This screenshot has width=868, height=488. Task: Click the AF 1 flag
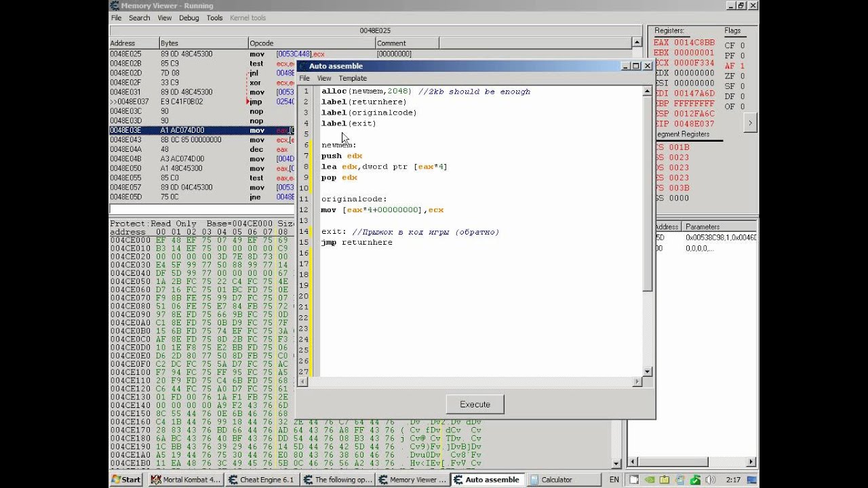[734, 66]
